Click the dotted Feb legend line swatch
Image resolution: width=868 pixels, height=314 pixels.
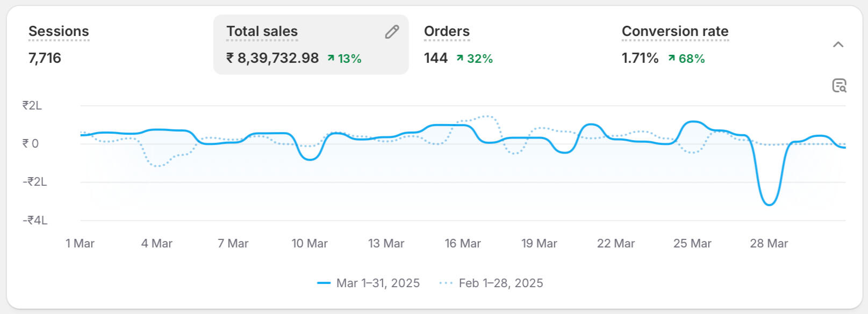pyautogui.click(x=446, y=283)
